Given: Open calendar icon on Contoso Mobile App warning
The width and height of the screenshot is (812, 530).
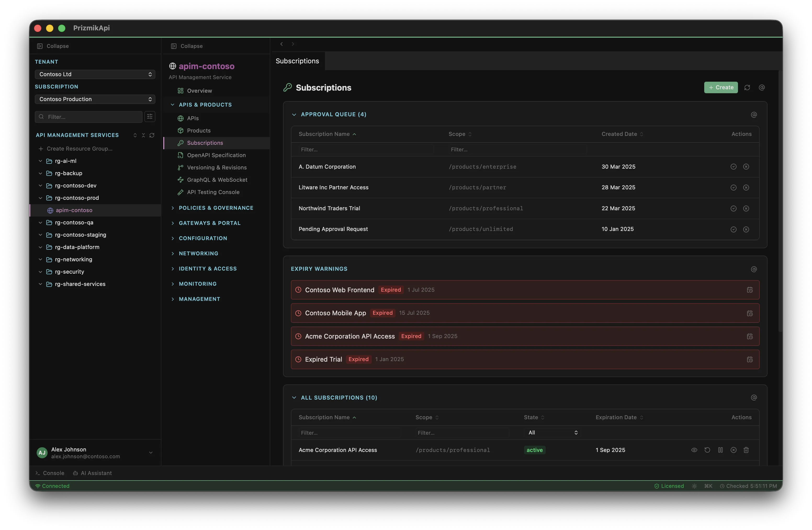Looking at the screenshot, I should pyautogui.click(x=750, y=313).
